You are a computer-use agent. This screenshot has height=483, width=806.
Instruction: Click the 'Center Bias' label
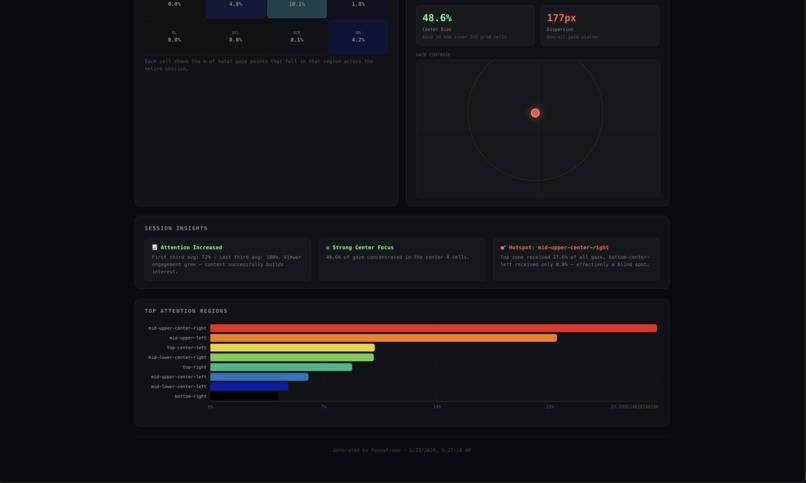437,29
